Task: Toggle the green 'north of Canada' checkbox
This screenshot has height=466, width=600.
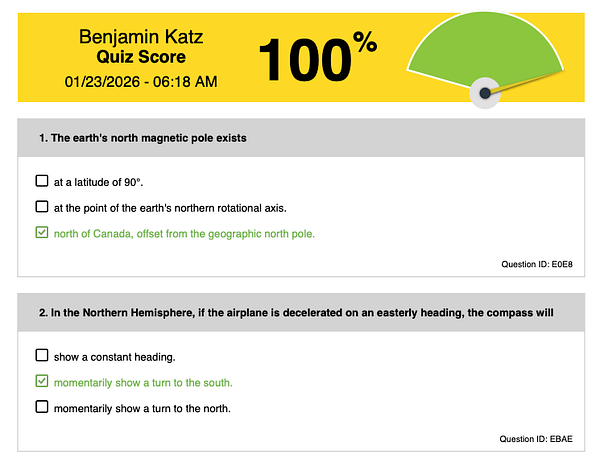Action: [x=41, y=233]
